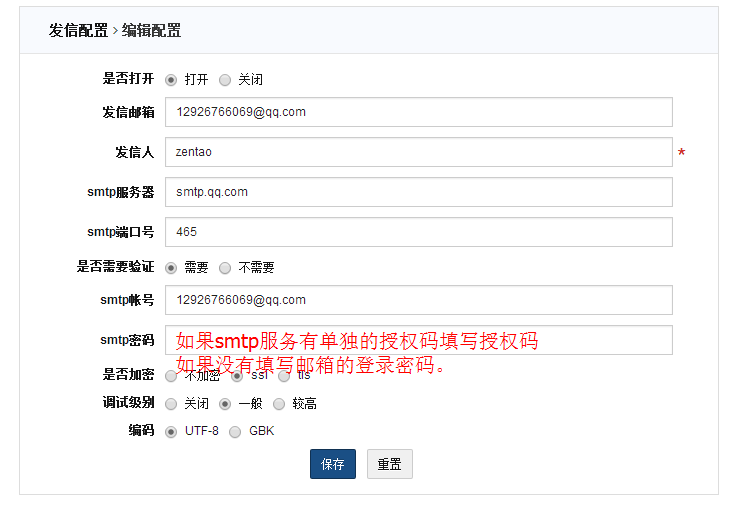Select the 关闭 option for 是否打开
This screenshot has height=509, width=731.
tap(225, 80)
